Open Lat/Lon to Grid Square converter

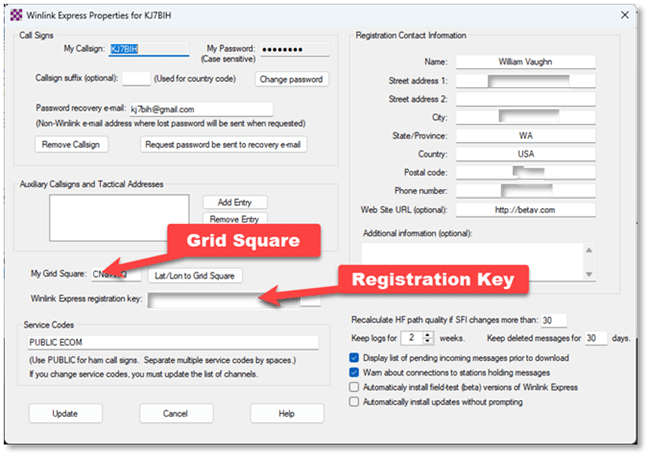[197, 274]
